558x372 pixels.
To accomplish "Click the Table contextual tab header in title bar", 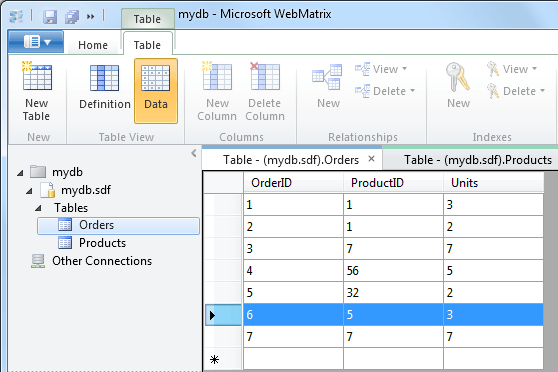I will tap(147, 19).
